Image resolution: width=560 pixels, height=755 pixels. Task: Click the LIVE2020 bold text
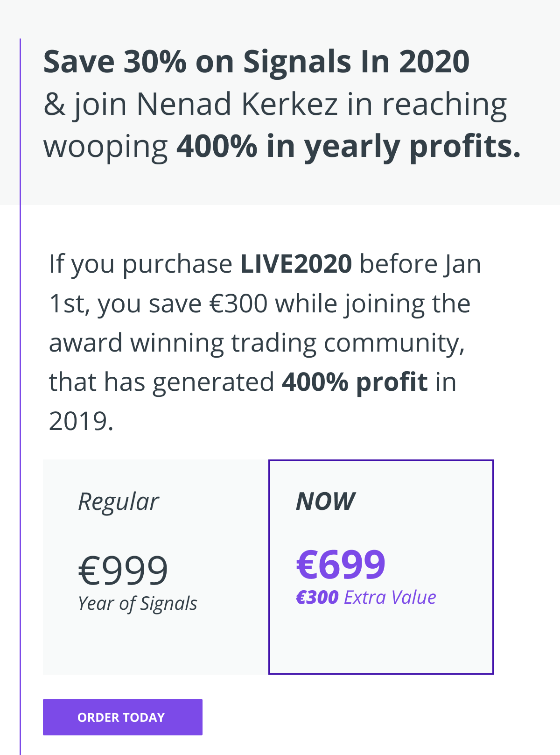click(x=296, y=264)
